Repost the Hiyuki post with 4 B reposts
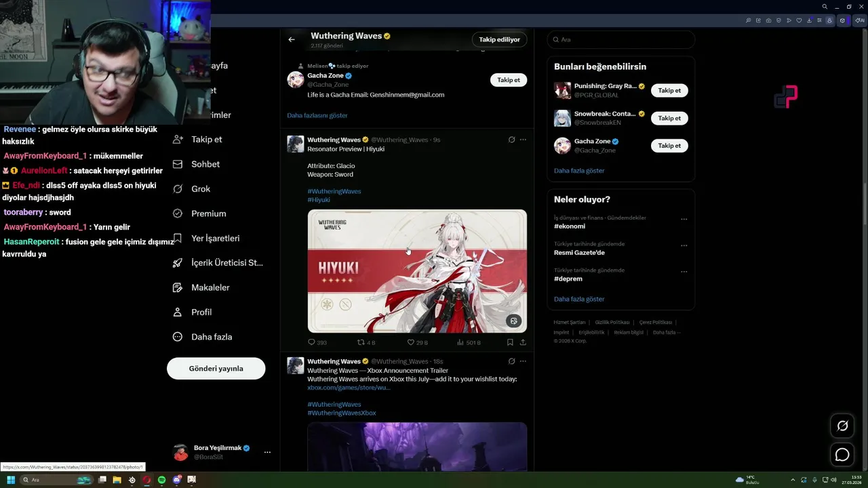 [x=366, y=342]
